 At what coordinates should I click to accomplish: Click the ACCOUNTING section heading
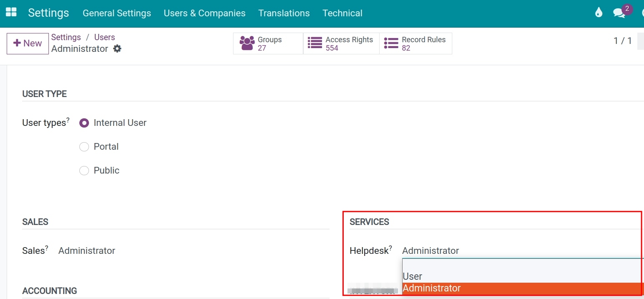coord(49,291)
